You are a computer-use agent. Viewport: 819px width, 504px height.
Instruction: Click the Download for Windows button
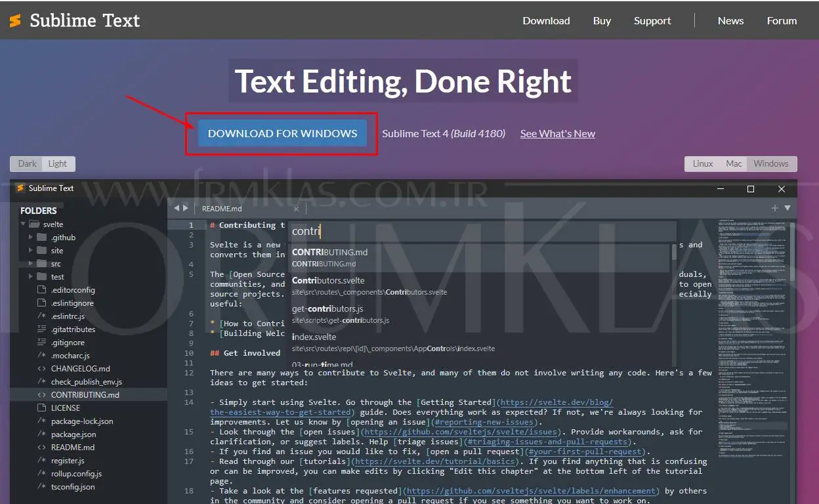282,133
